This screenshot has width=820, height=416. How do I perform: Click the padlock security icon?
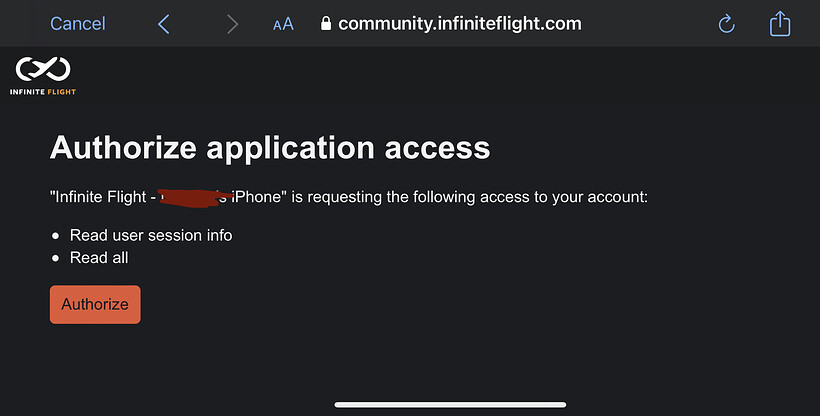[325, 24]
